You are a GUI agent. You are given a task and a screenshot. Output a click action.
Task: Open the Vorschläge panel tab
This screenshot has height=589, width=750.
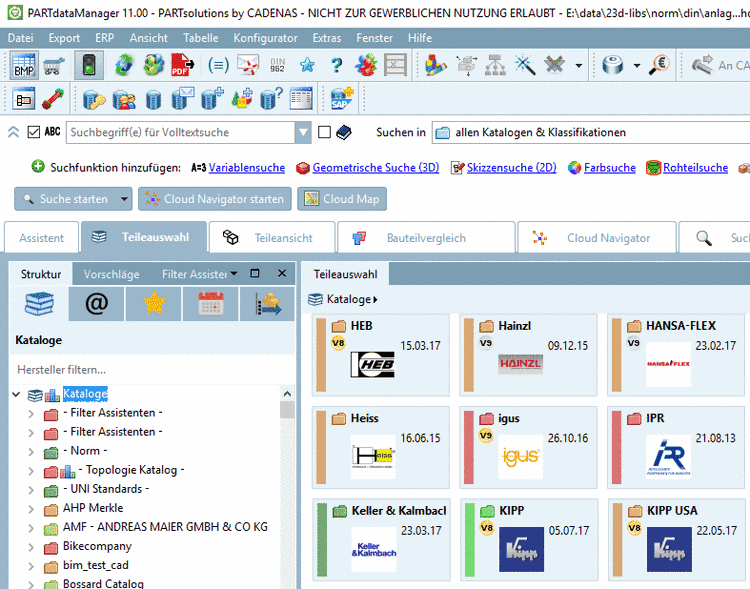(111, 274)
